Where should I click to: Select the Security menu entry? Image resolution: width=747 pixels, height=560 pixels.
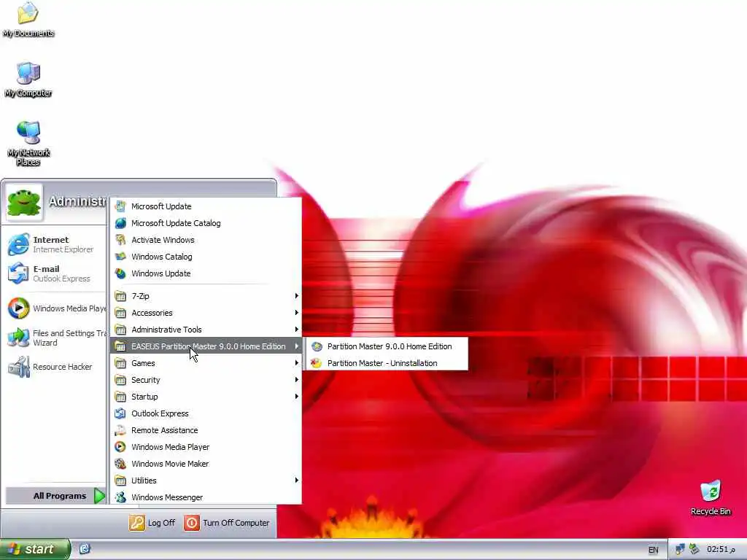[206, 380]
